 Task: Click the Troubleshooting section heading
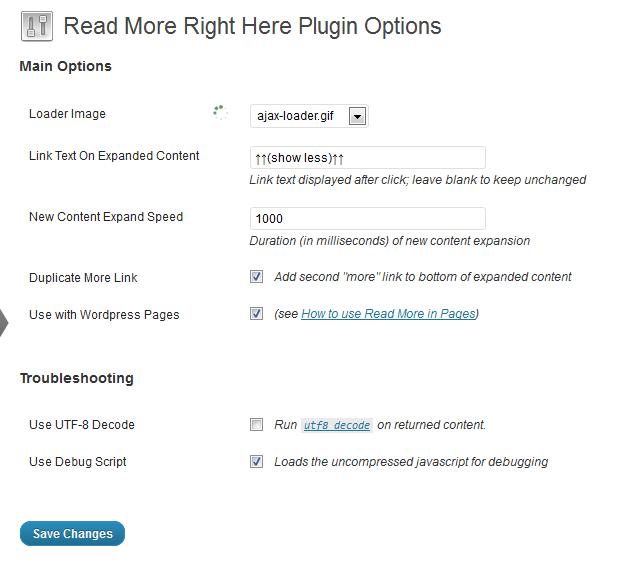77,379
